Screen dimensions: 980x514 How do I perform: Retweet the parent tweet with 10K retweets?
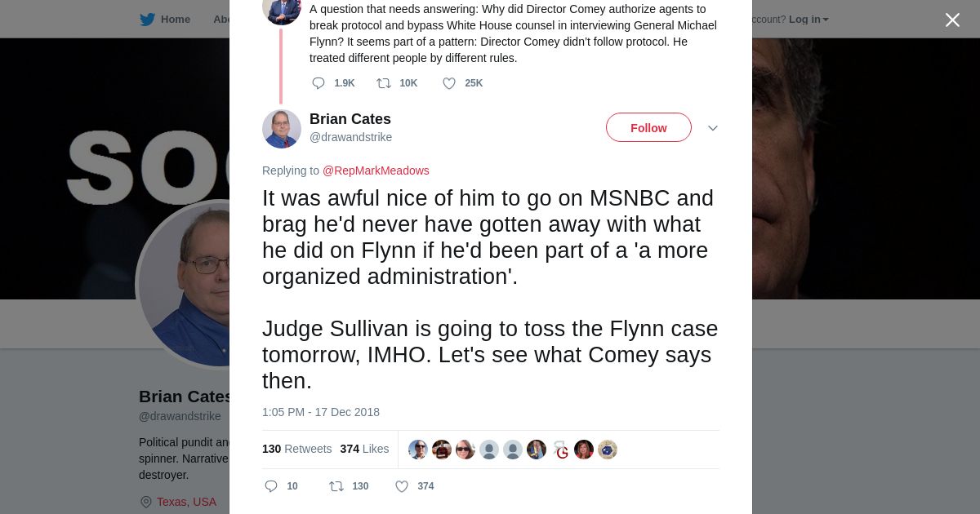384,83
